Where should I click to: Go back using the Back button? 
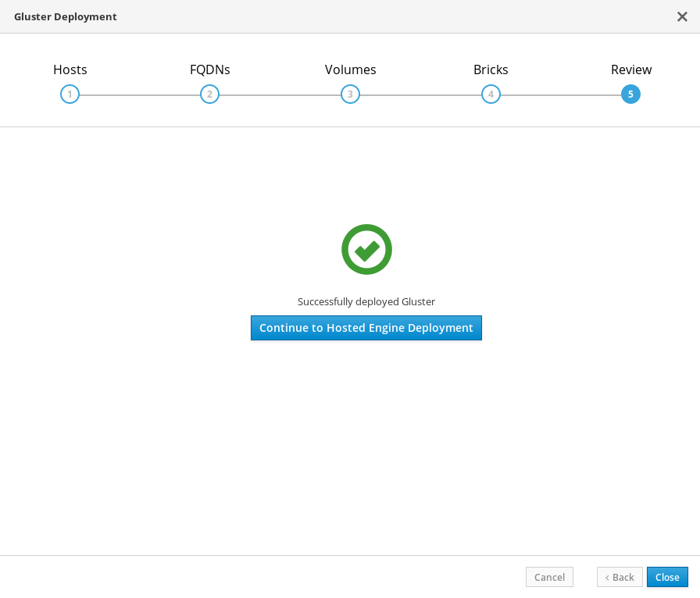(620, 577)
